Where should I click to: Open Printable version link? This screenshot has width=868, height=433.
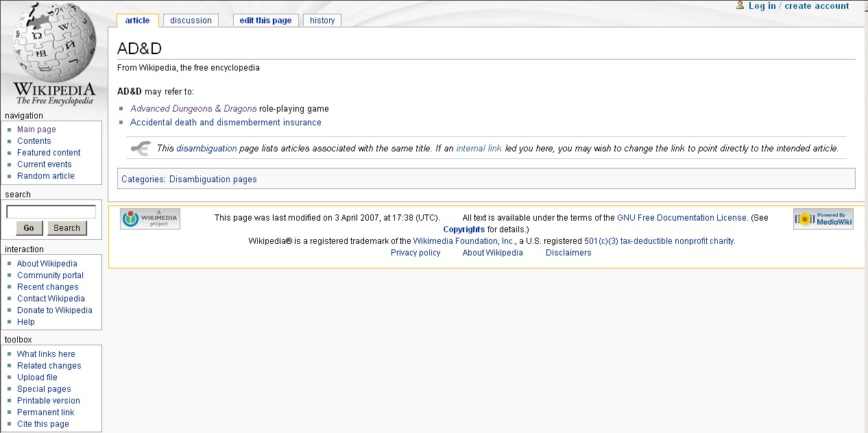49,401
